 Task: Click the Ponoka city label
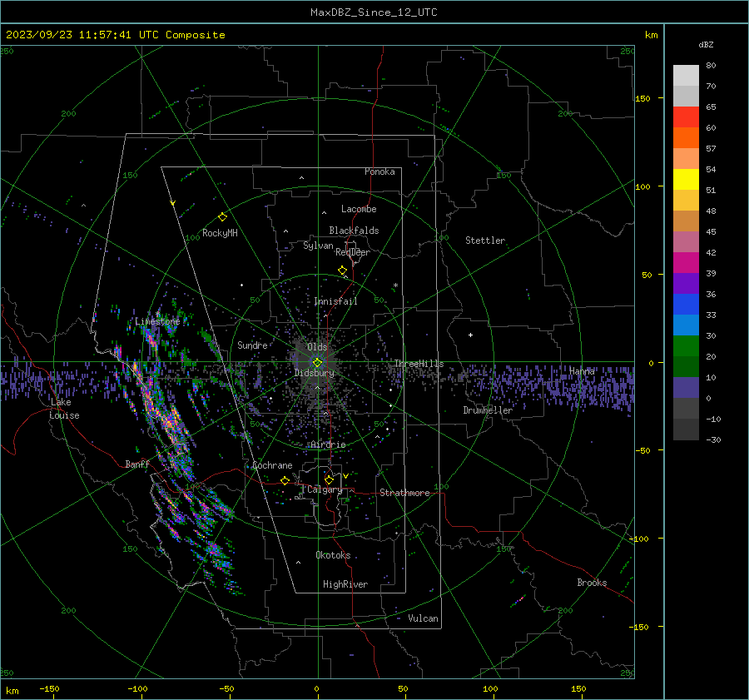click(x=379, y=171)
